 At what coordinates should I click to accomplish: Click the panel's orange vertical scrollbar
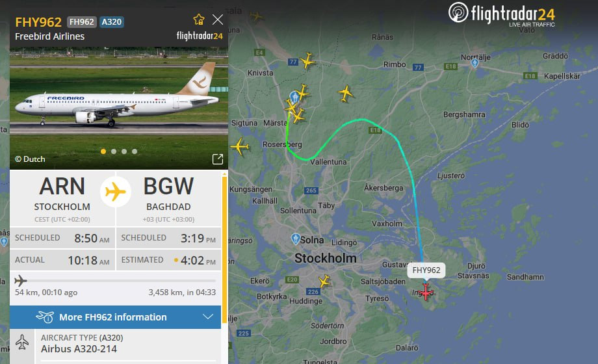[224, 248]
